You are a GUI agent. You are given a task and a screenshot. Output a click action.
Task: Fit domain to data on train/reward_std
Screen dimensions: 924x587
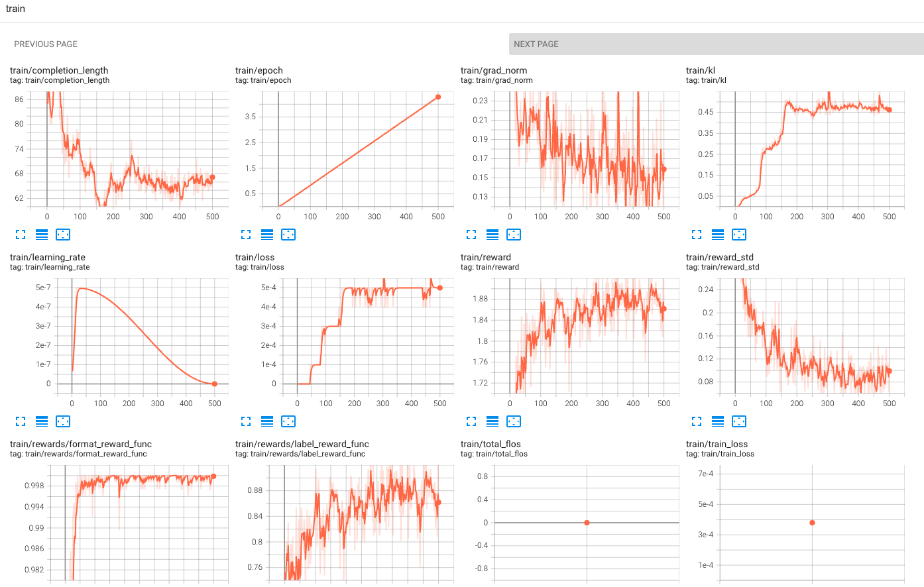(x=739, y=421)
